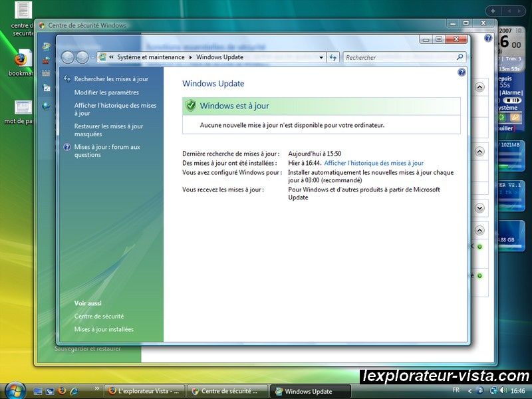Collapse the first Security Center section chevron
Image resolution: width=532 pixels, height=399 pixels.
coord(479,88)
